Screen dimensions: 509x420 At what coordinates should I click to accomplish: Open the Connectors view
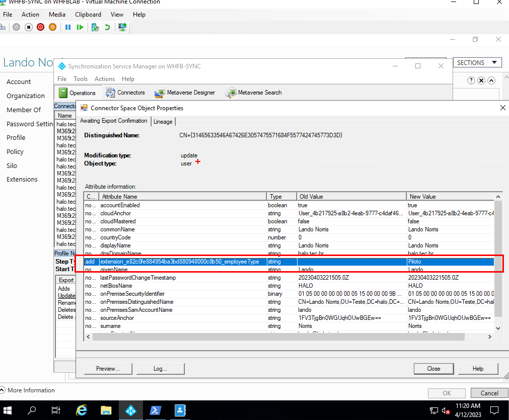(x=125, y=93)
